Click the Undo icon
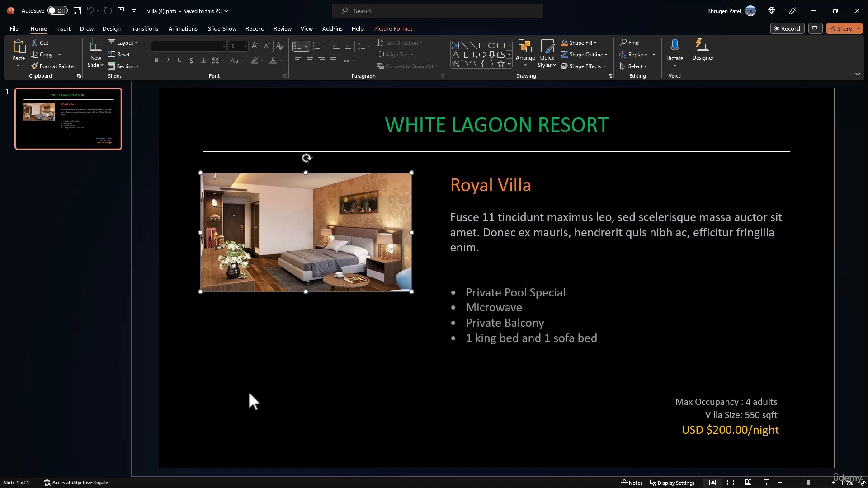This screenshot has width=868, height=488. 90,11
